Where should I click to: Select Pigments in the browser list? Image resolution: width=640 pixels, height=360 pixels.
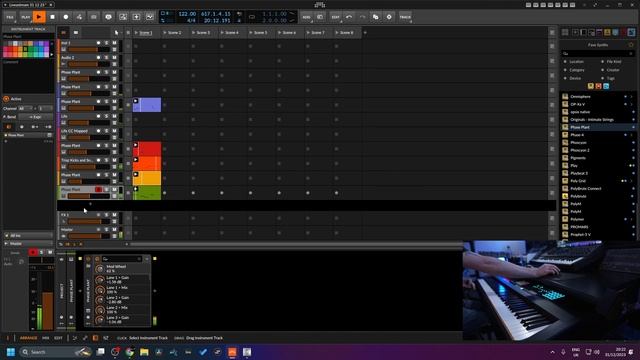[578, 158]
